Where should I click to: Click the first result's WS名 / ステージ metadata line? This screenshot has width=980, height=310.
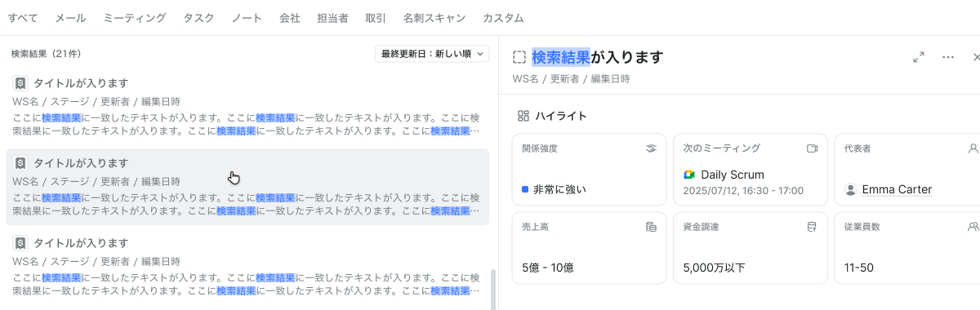click(96, 102)
